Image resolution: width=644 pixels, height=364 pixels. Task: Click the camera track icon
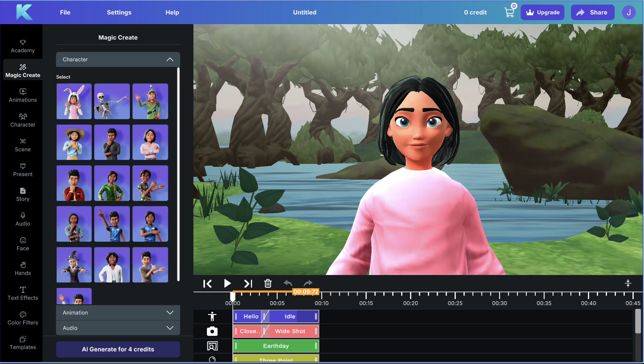point(212,331)
